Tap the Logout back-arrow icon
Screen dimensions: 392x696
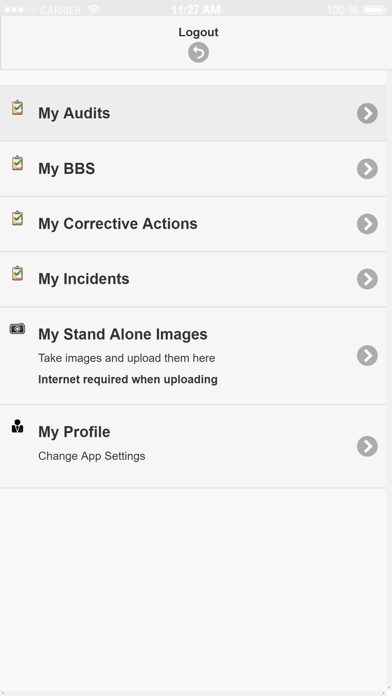198,53
